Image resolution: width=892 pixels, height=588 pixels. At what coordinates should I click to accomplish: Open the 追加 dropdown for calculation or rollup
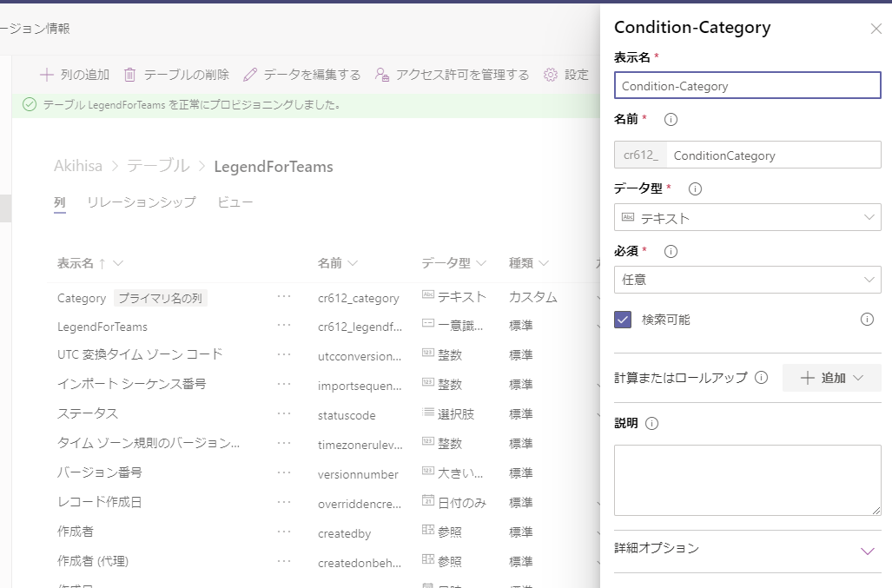click(x=831, y=377)
